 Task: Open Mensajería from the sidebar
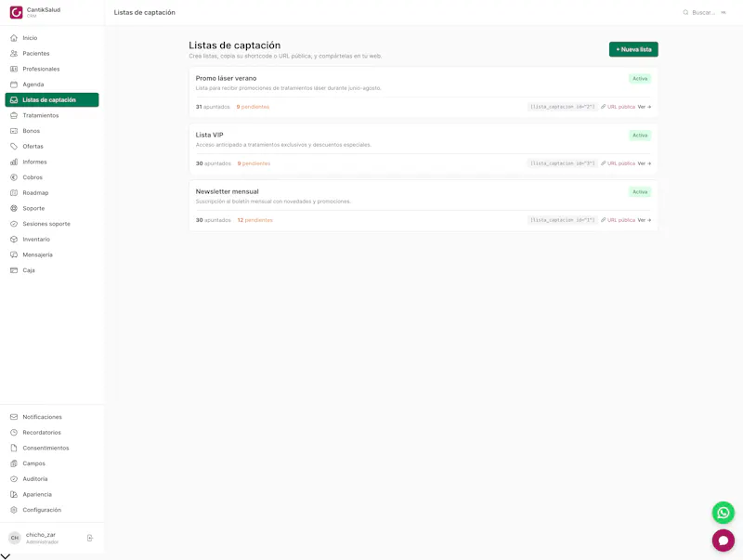tap(52, 254)
